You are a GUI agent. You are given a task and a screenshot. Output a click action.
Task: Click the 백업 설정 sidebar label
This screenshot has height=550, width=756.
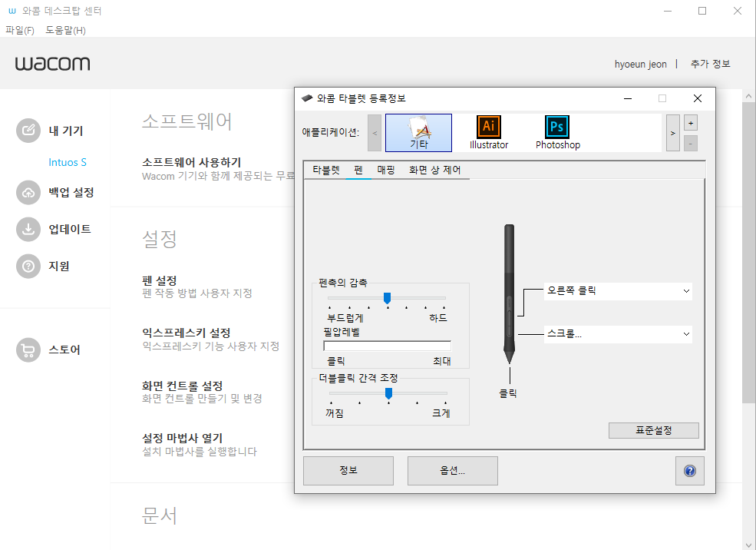[x=71, y=193]
